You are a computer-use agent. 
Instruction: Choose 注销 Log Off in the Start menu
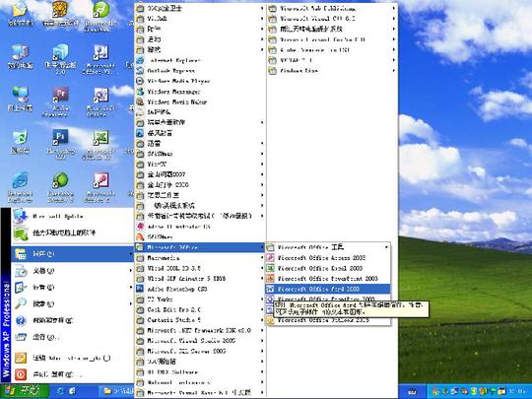(x=72, y=358)
